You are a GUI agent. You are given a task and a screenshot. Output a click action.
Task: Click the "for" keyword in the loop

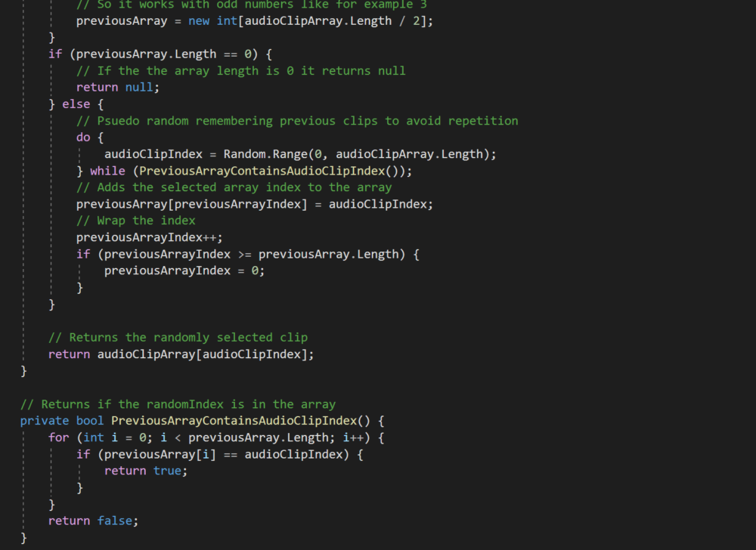(x=59, y=437)
